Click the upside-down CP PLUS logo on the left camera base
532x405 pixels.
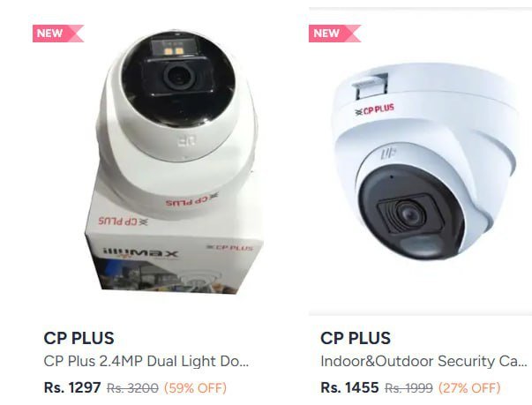tap(191, 200)
